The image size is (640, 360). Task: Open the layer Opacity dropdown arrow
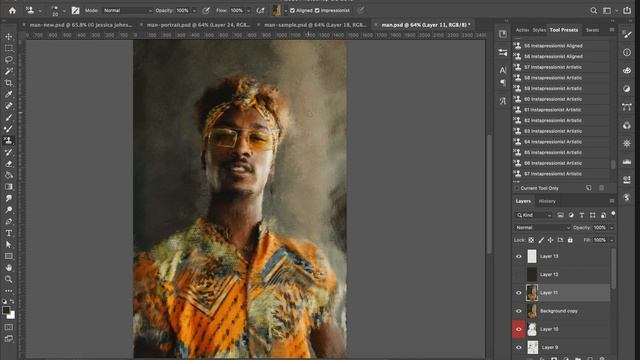612,228
